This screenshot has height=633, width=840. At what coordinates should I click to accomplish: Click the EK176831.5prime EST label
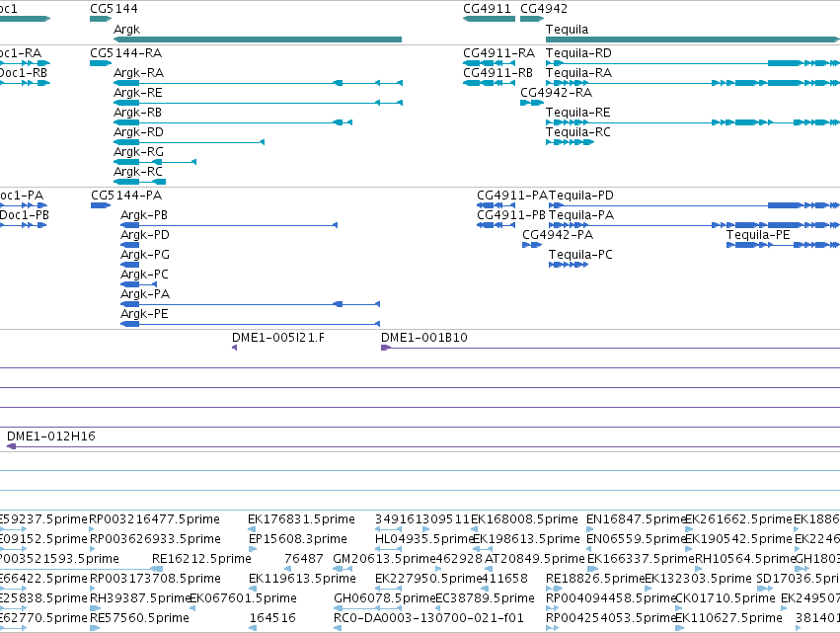301,519
